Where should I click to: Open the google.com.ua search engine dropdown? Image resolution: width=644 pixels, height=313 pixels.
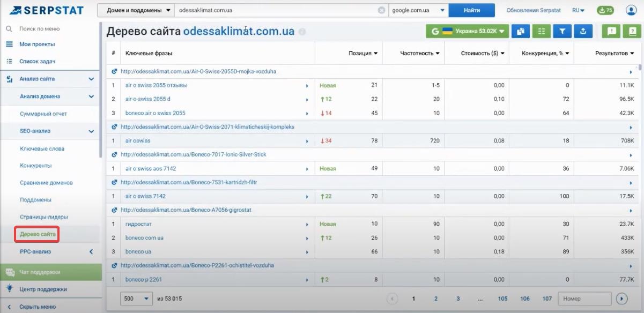(419, 10)
